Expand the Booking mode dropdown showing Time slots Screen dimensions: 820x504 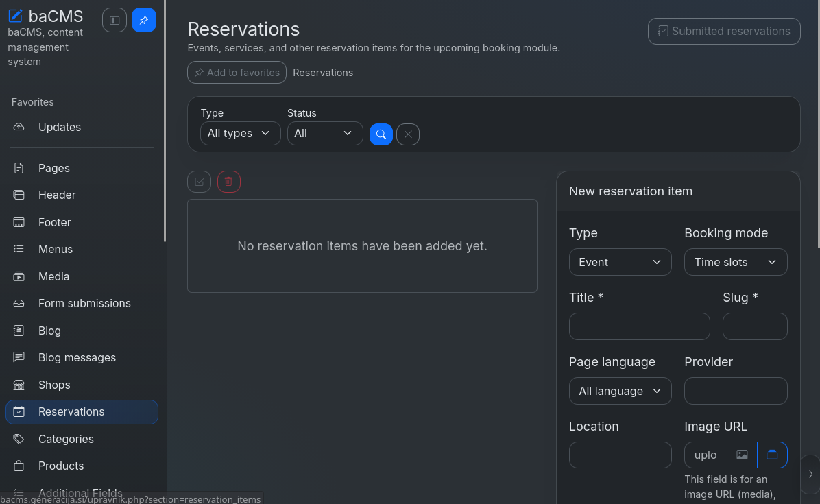(736, 262)
